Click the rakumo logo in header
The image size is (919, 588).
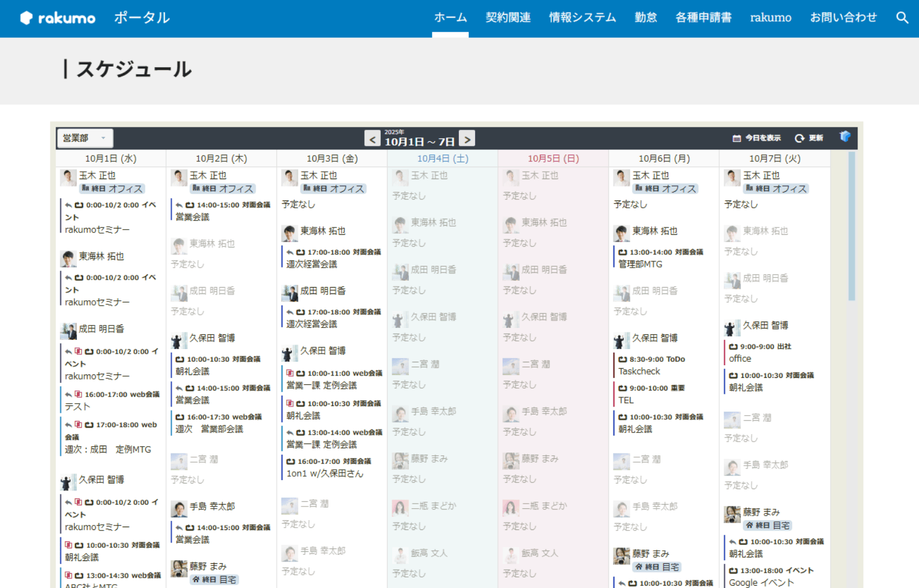coord(58,18)
